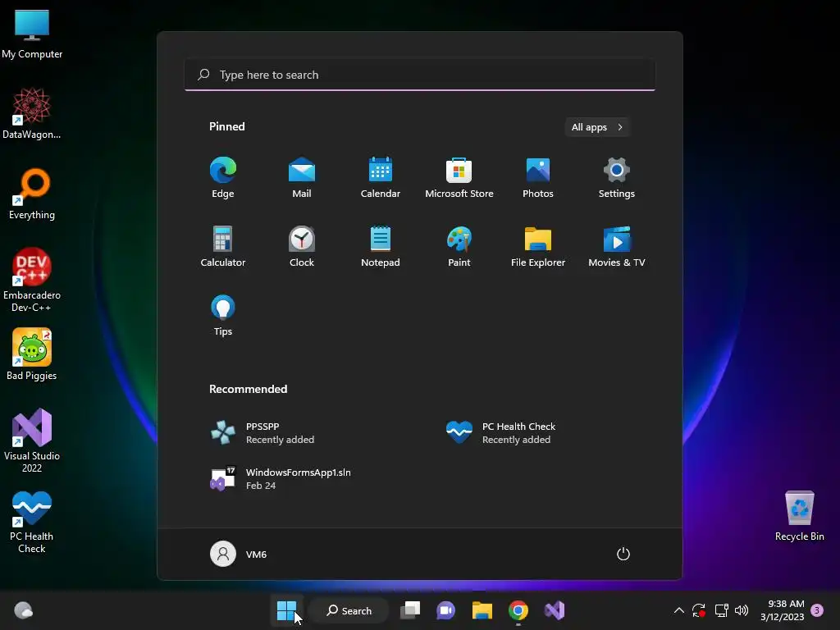Image resolution: width=840 pixels, height=630 pixels.
Task: Select Visual Studio 2022 desktop shortcut
Action: (32, 441)
